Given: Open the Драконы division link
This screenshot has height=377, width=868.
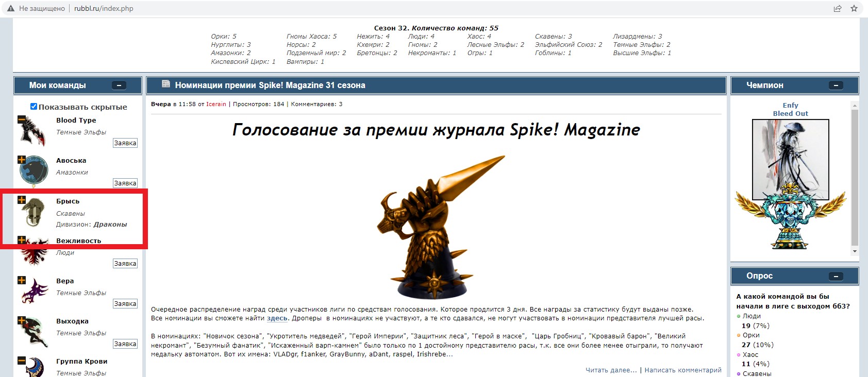Looking at the screenshot, I should click(110, 224).
